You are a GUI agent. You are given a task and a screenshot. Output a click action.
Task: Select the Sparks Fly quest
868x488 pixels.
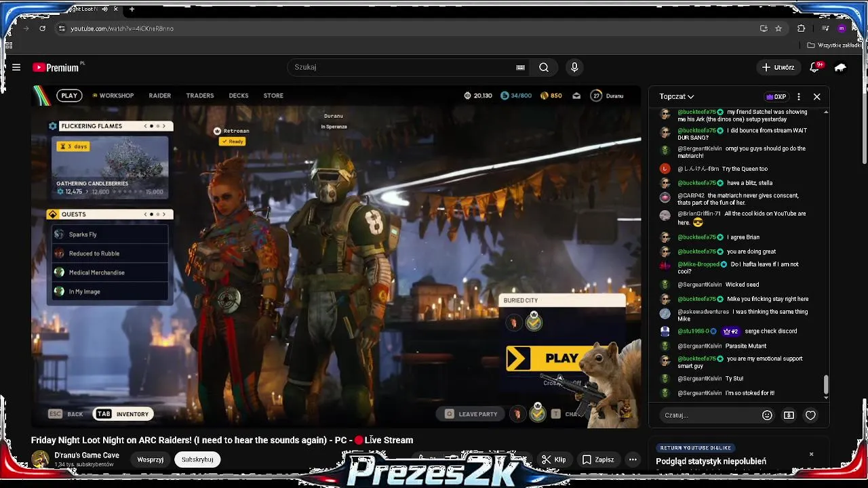(110, 235)
